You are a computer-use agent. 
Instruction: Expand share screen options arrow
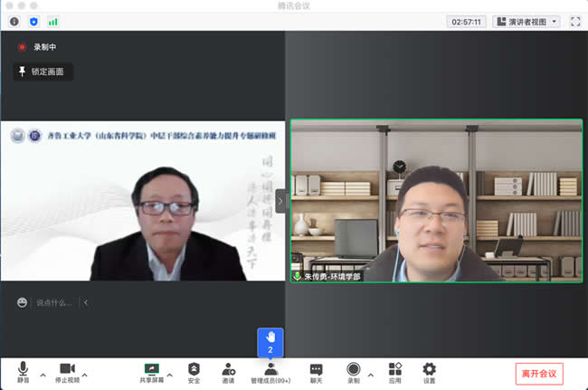tap(169, 369)
